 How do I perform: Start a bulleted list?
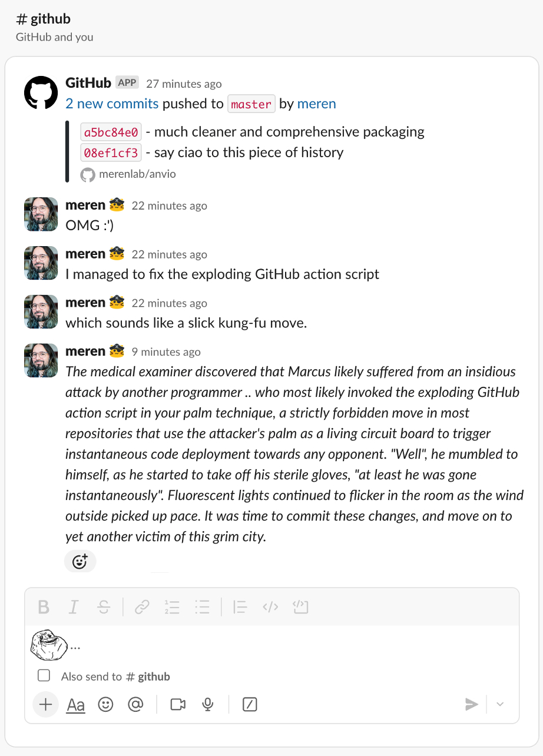coord(203,607)
